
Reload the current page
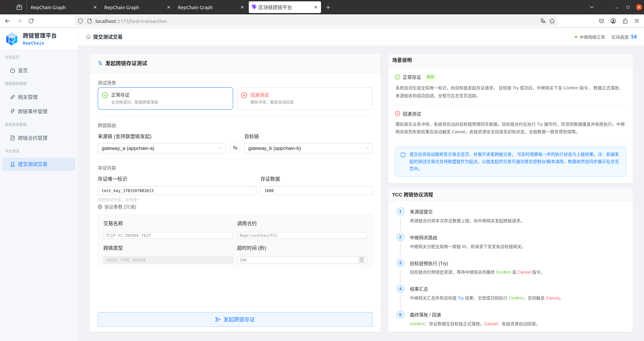tap(31, 21)
